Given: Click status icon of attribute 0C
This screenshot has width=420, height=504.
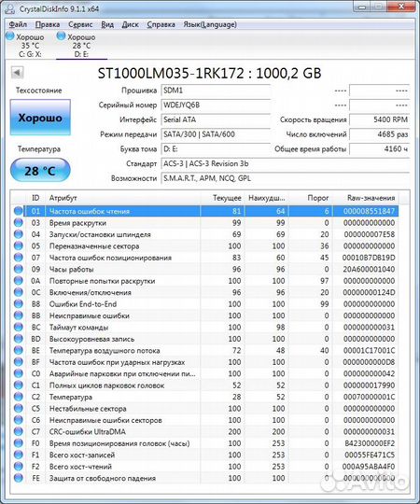Looking at the screenshot, I should point(19,292).
